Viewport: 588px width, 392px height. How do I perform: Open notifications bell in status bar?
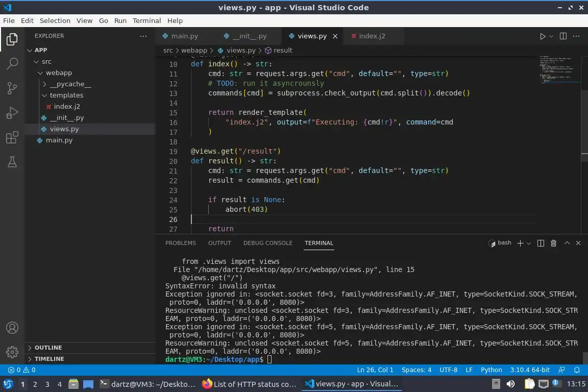pos(577,370)
